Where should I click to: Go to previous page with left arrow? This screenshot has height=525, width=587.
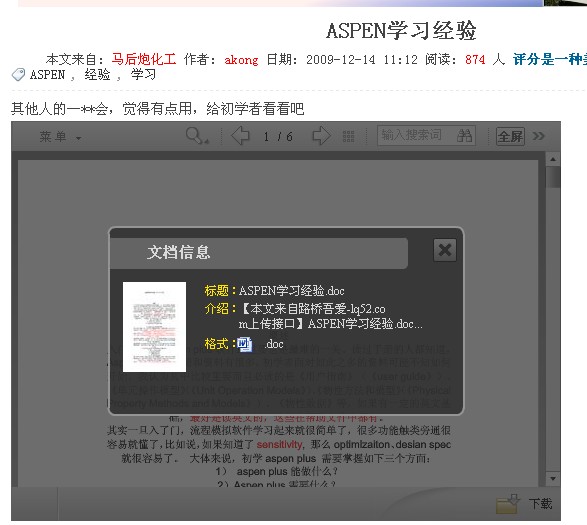tap(240, 136)
